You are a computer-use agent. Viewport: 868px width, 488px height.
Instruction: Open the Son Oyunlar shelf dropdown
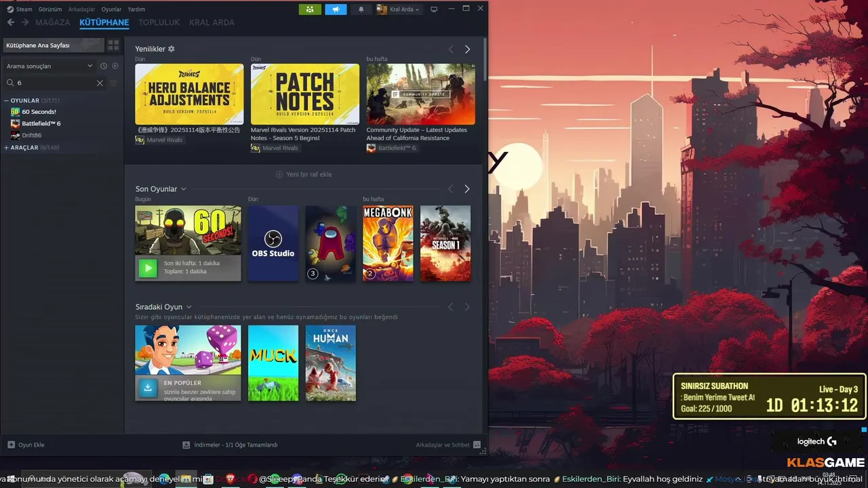pyautogui.click(x=183, y=189)
